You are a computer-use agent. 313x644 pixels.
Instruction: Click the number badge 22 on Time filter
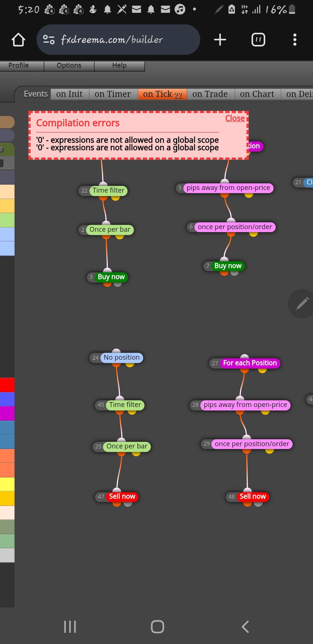(x=84, y=191)
